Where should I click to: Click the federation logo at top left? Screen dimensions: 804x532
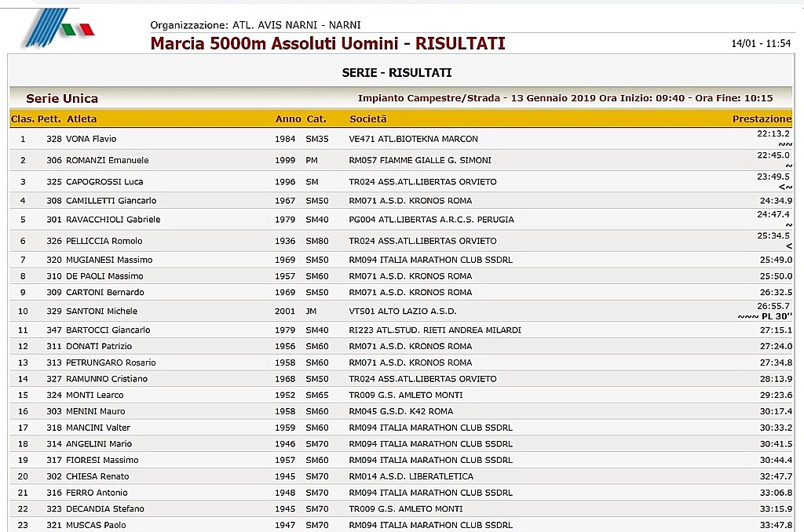[x=57, y=27]
